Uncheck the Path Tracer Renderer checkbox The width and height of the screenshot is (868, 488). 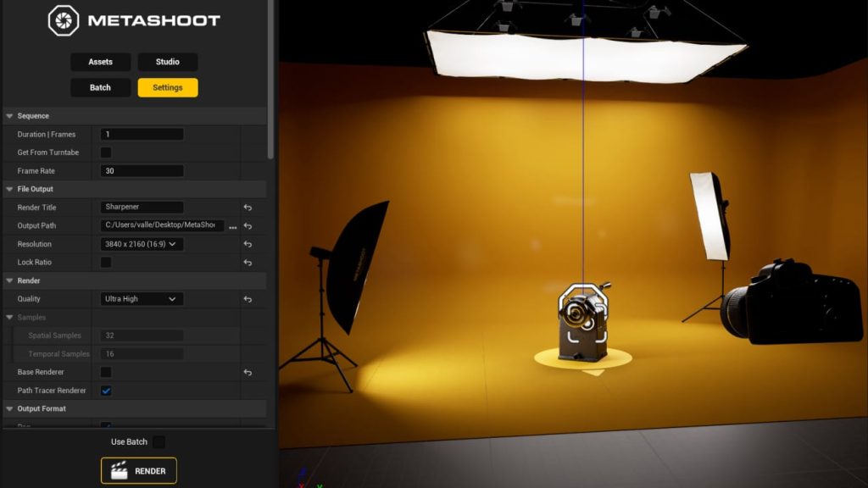coord(106,391)
